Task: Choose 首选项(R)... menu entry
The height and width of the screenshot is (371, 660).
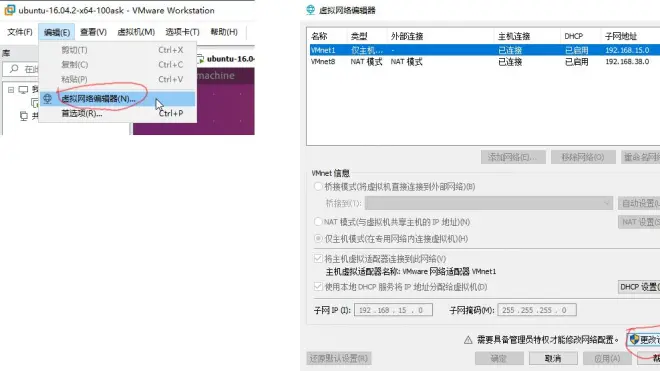Action: [118, 113]
